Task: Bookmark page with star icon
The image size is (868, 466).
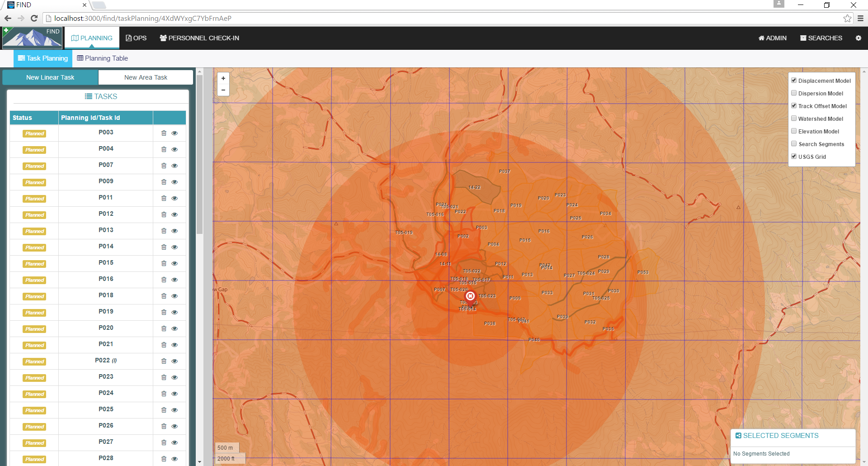Action: [847, 19]
